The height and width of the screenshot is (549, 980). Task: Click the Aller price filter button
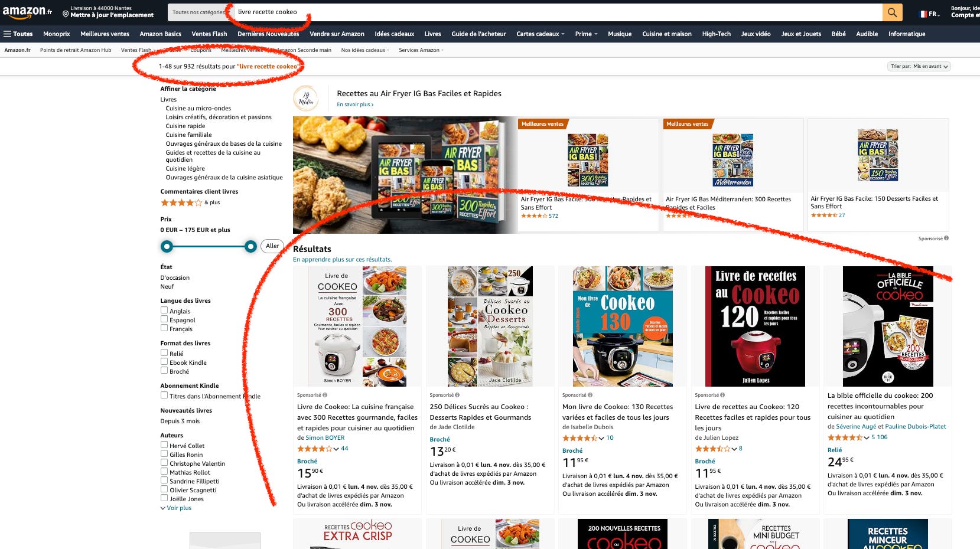point(272,246)
